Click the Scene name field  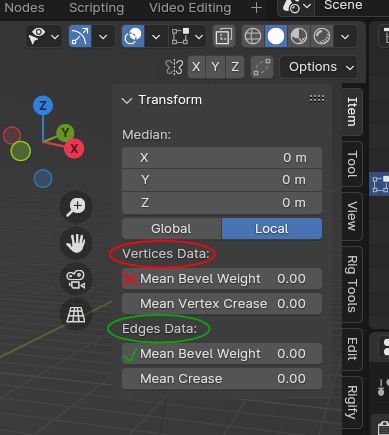click(352, 6)
